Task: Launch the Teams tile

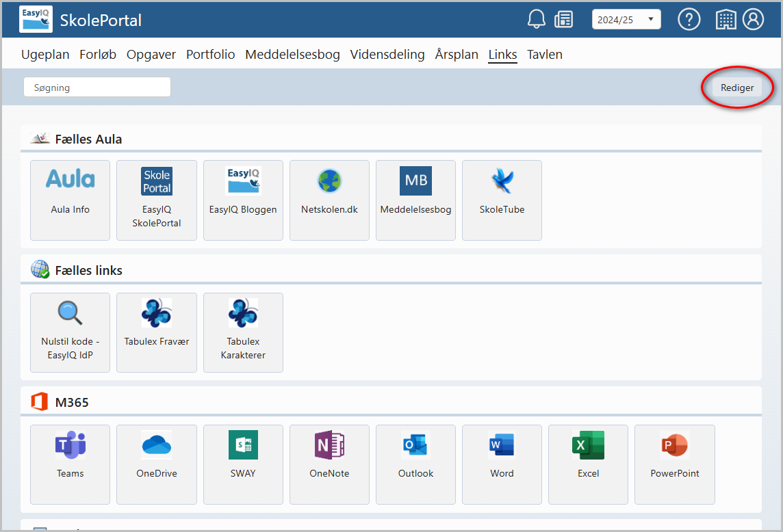Action: 70,464
